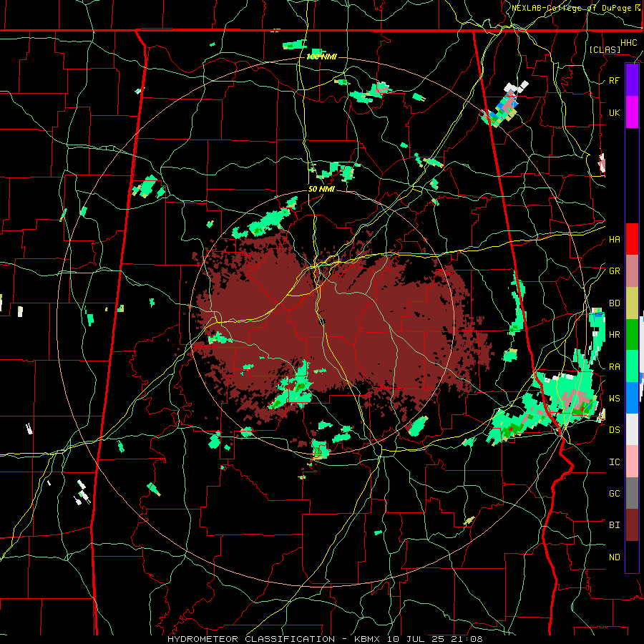Screen dimensions: 644x644
Task: Click the 'RF' legend label
Action: coord(615,80)
